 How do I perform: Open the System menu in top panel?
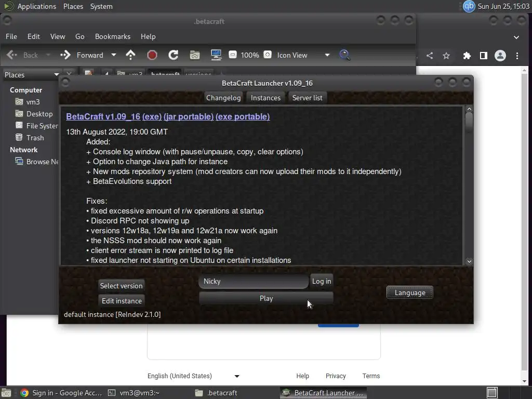tap(101, 6)
